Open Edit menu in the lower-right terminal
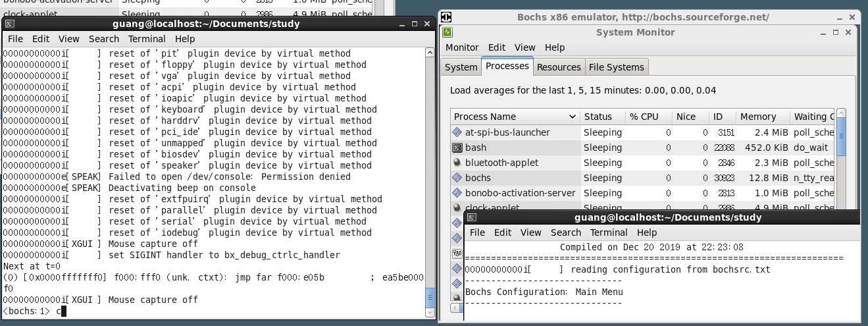 coord(503,232)
